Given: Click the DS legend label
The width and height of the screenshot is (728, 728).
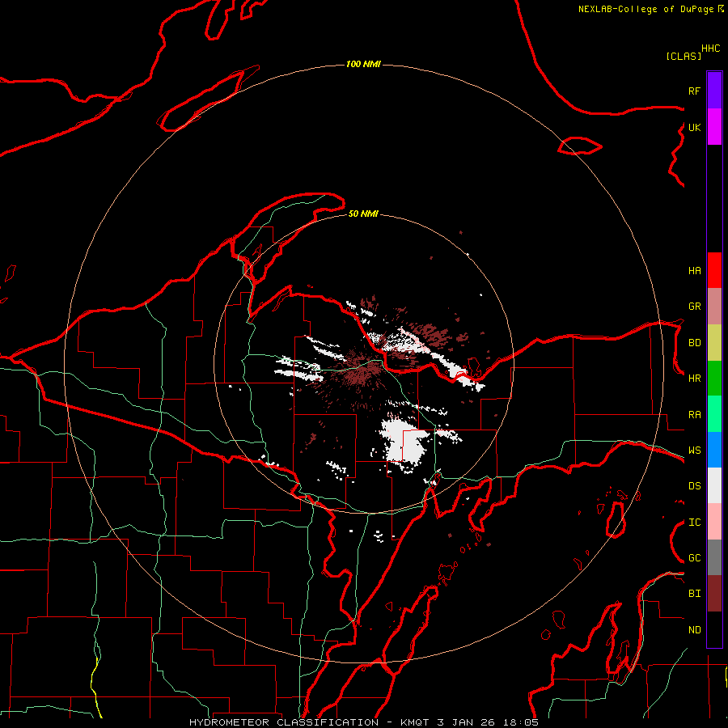Looking at the screenshot, I should click(694, 486).
